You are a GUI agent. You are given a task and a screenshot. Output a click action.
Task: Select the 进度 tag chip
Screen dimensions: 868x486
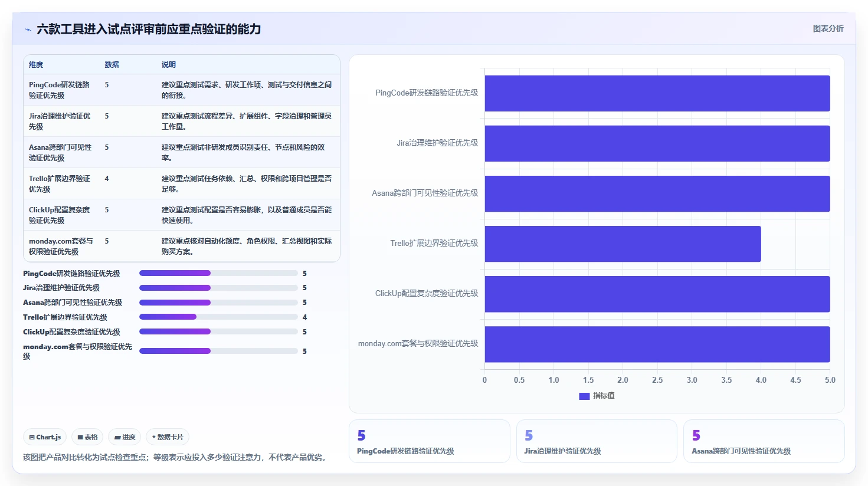pyautogui.click(x=125, y=437)
